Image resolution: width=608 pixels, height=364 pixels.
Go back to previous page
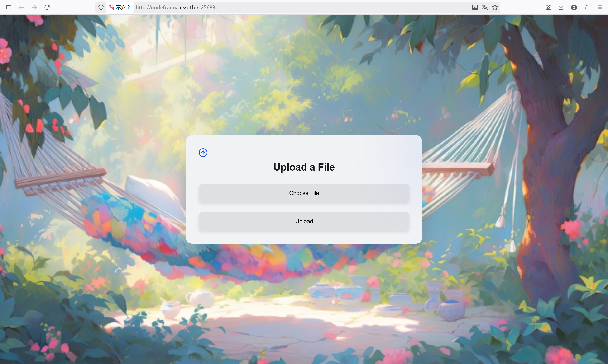coord(21,7)
